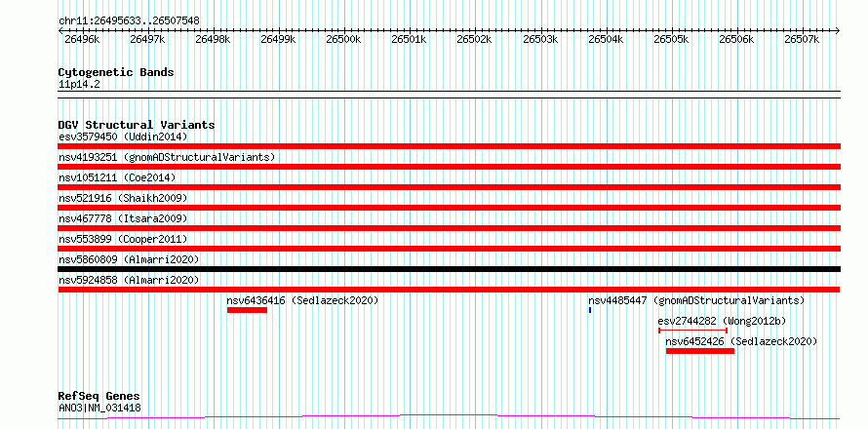Click the 26507k ruler tick label
Screen dimensions: 868x429
point(802,39)
